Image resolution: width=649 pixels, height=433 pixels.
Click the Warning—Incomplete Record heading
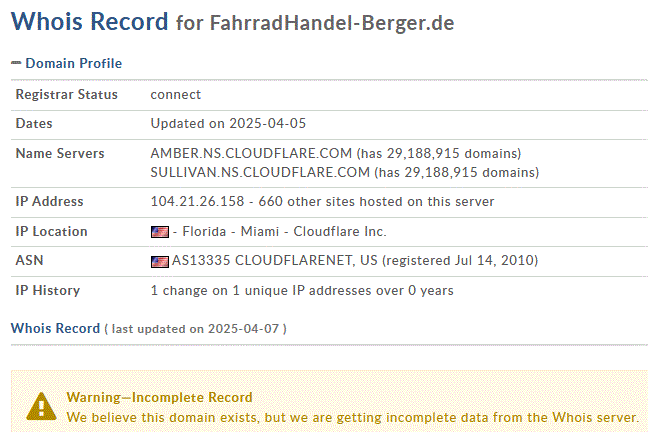point(159,397)
